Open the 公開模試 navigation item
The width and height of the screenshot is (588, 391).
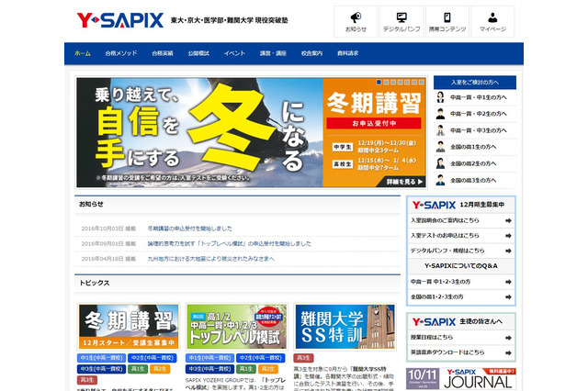coord(198,53)
